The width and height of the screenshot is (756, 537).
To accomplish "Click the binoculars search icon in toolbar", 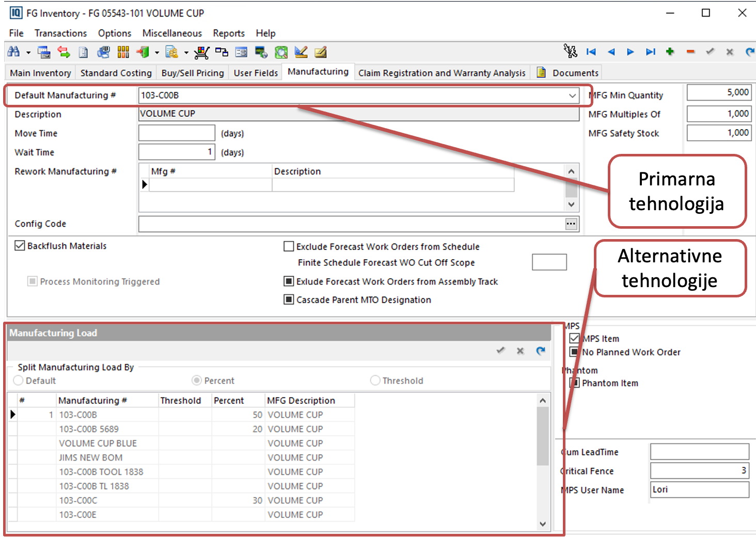I will 13,52.
